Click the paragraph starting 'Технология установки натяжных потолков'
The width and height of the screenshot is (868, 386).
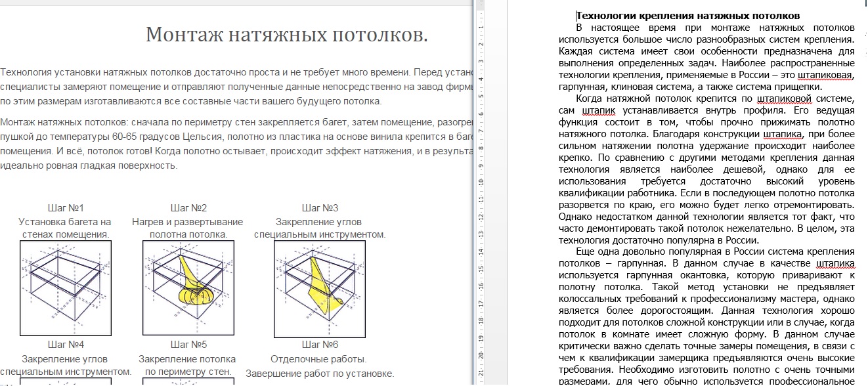click(x=236, y=87)
